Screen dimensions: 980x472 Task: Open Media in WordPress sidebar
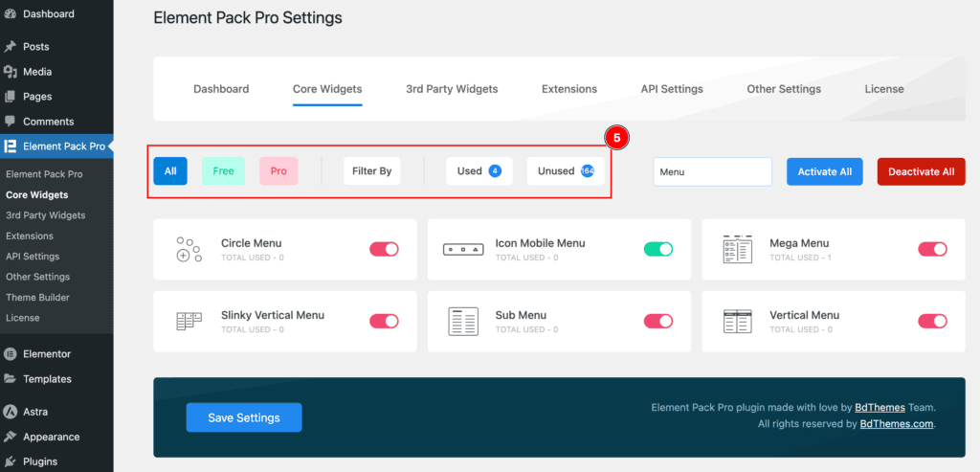point(37,72)
